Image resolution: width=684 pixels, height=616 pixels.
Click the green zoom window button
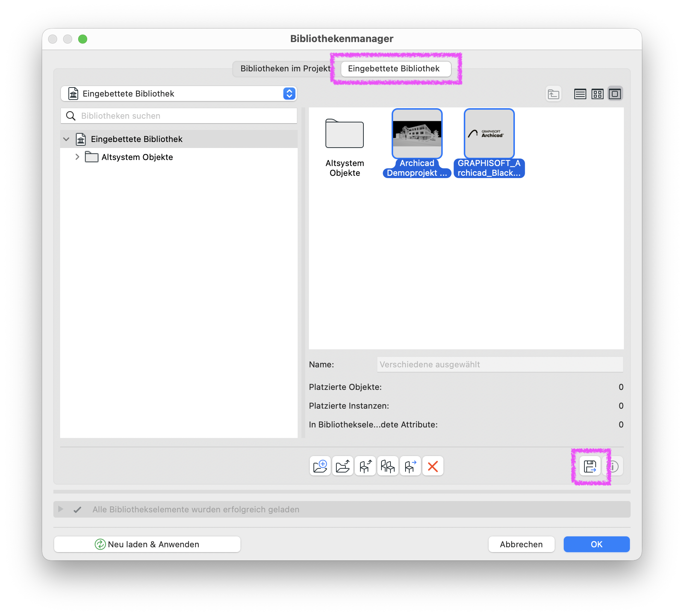click(83, 39)
